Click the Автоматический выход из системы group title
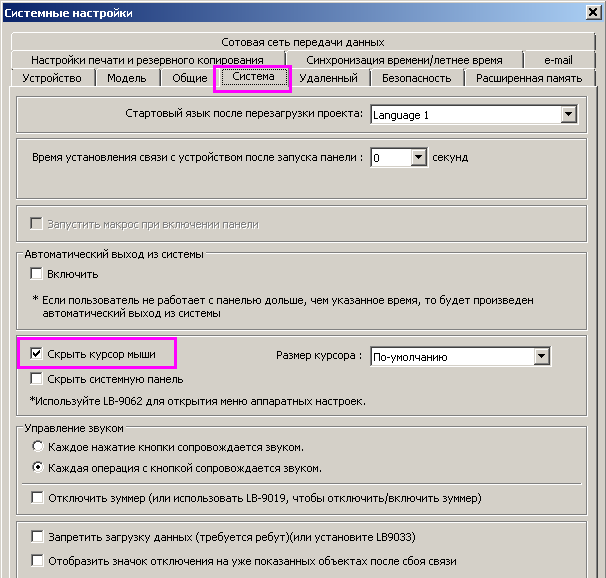Image resolution: width=606 pixels, height=578 pixels. (x=114, y=254)
